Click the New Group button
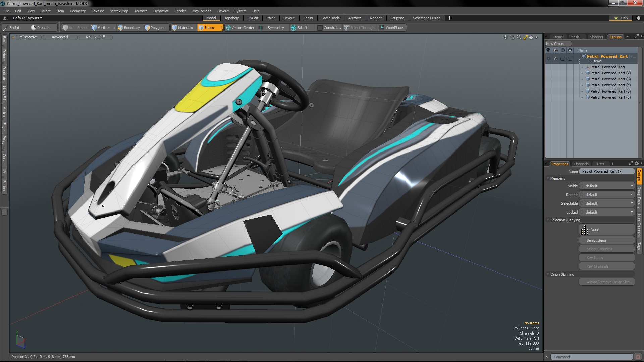The height and width of the screenshot is (362, 644). [558, 44]
